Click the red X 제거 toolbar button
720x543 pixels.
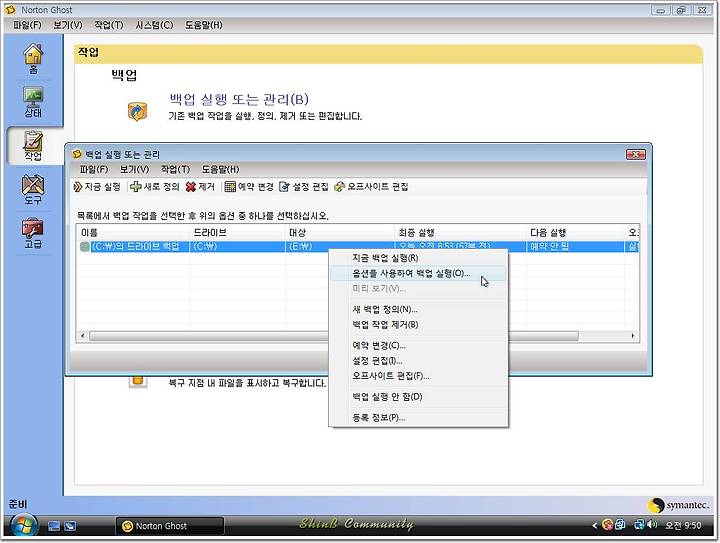coord(200,186)
